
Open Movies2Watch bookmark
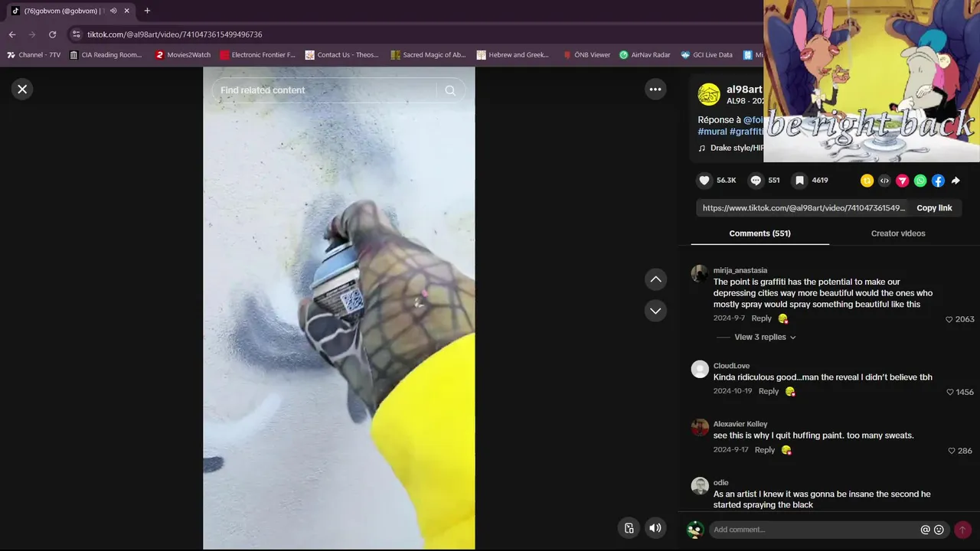pos(182,55)
